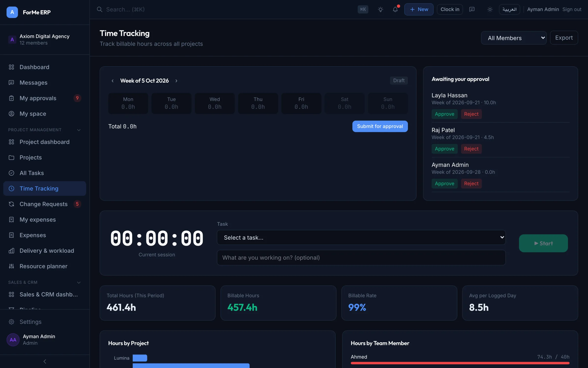Click My expenses receipt icon
Viewport: 588px width, 368px height.
click(x=11, y=220)
